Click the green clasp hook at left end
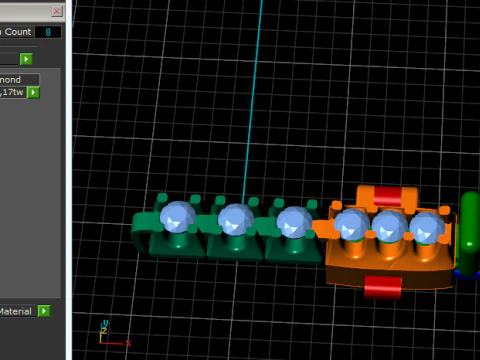This screenshot has height=360, width=480. point(141,231)
